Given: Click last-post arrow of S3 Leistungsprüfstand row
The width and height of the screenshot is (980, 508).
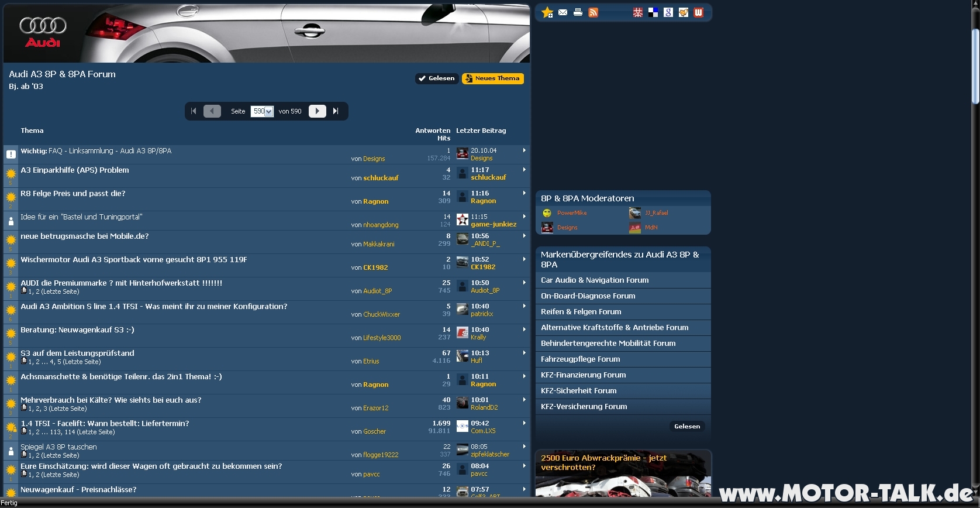Looking at the screenshot, I should pyautogui.click(x=524, y=353).
